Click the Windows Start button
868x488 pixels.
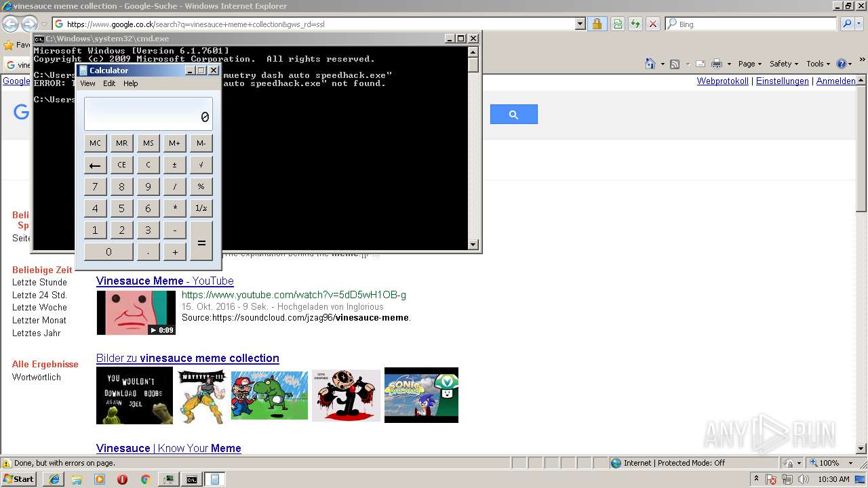click(x=19, y=479)
